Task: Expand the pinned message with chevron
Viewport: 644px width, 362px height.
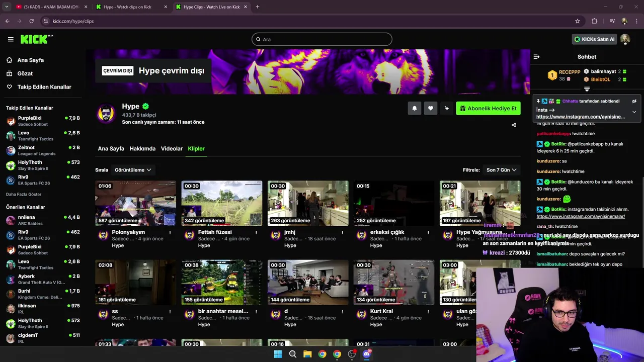Action: pyautogui.click(x=634, y=112)
